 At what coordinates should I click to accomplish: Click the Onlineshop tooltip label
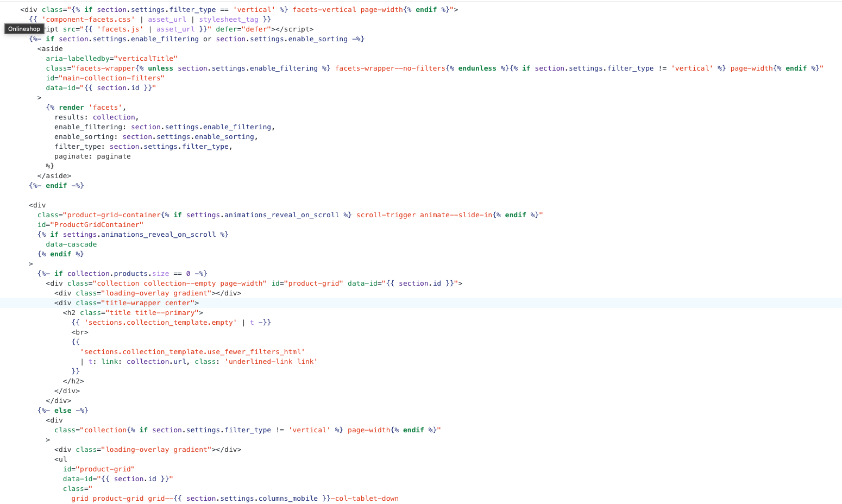(24, 29)
